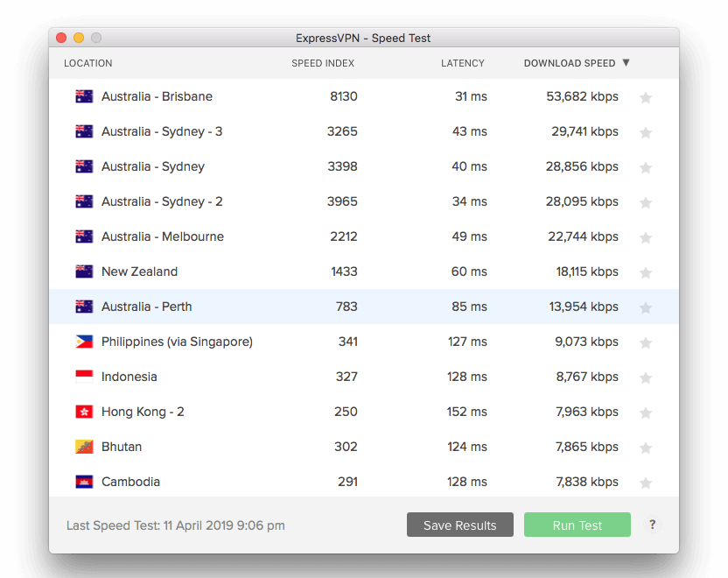Favorite Australia - Sydney - 3 star
Viewport: 728px width, 578px height.
click(646, 132)
